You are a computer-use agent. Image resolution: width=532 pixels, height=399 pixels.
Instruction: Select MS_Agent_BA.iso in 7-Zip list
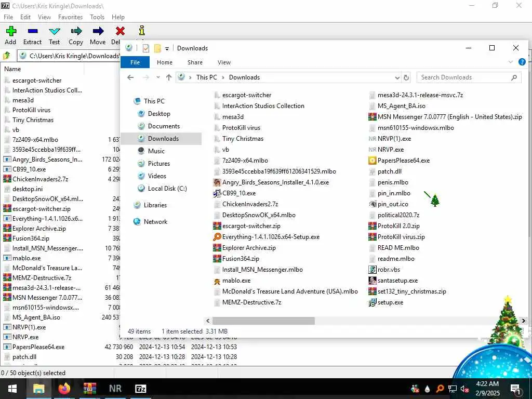[x=32, y=317]
